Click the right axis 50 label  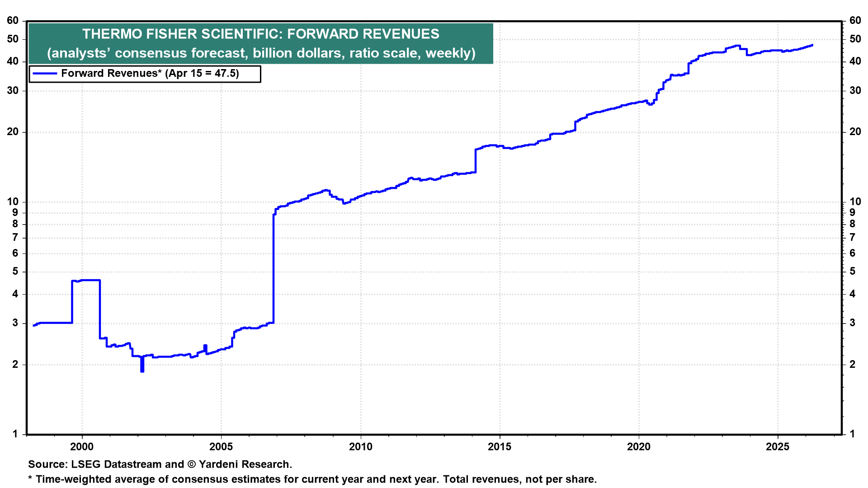coord(855,39)
